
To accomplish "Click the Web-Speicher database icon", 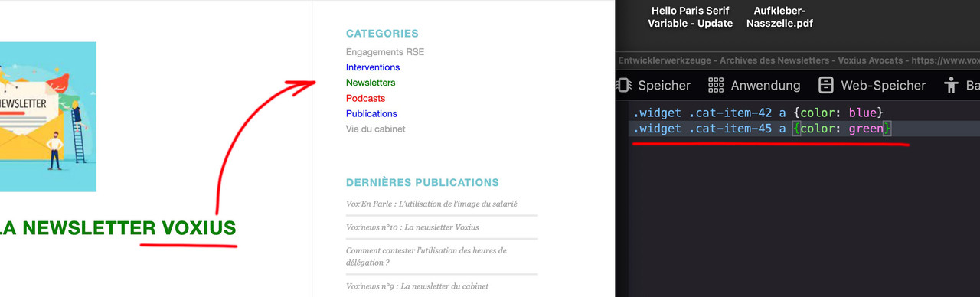I will pos(825,85).
